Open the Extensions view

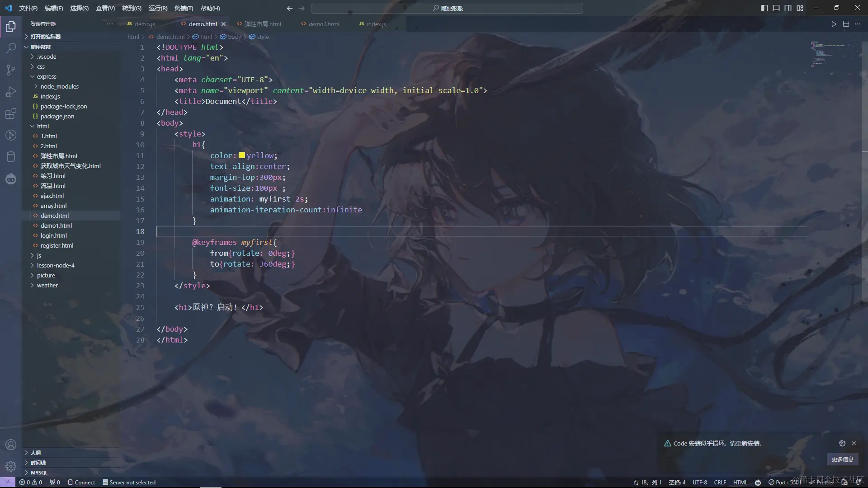pos(11,113)
